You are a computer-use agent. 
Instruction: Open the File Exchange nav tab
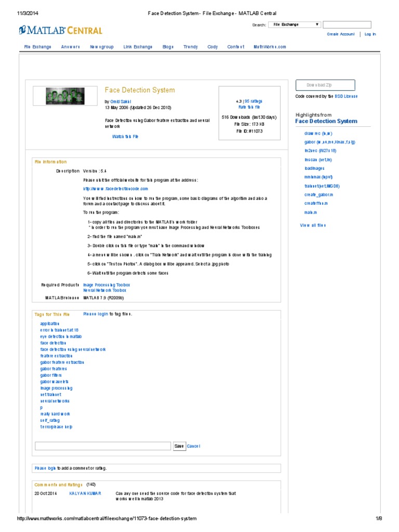(x=37, y=47)
